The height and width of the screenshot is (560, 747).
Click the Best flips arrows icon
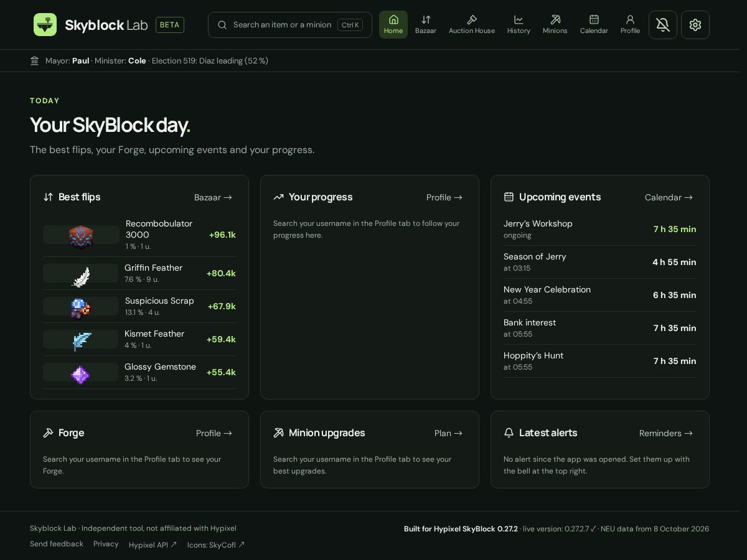(x=48, y=197)
